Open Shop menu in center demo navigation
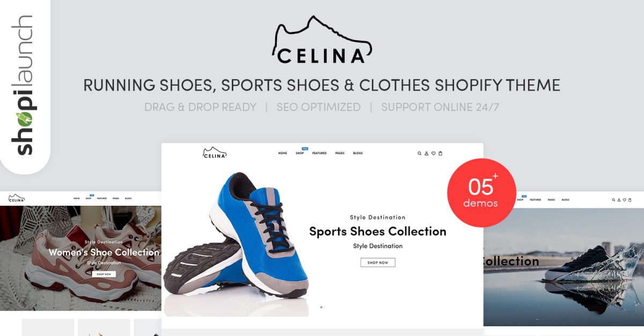The image size is (644, 336). point(299,153)
